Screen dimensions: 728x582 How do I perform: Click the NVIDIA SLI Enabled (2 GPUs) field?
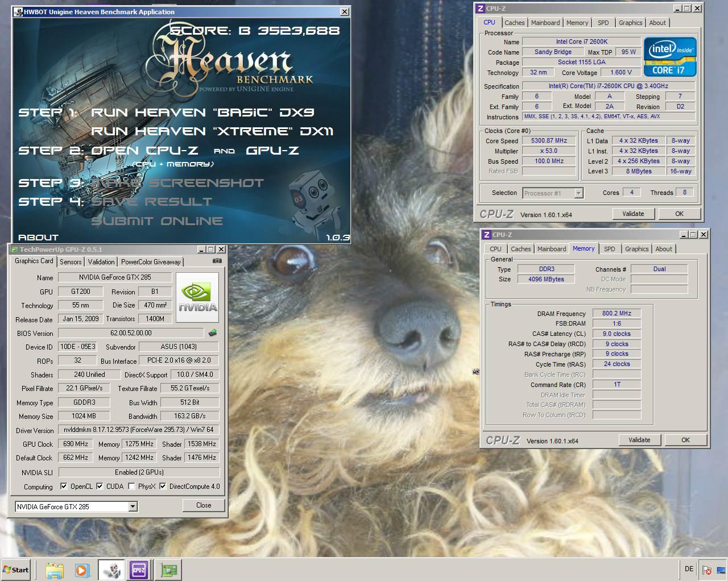click(139, 472)
